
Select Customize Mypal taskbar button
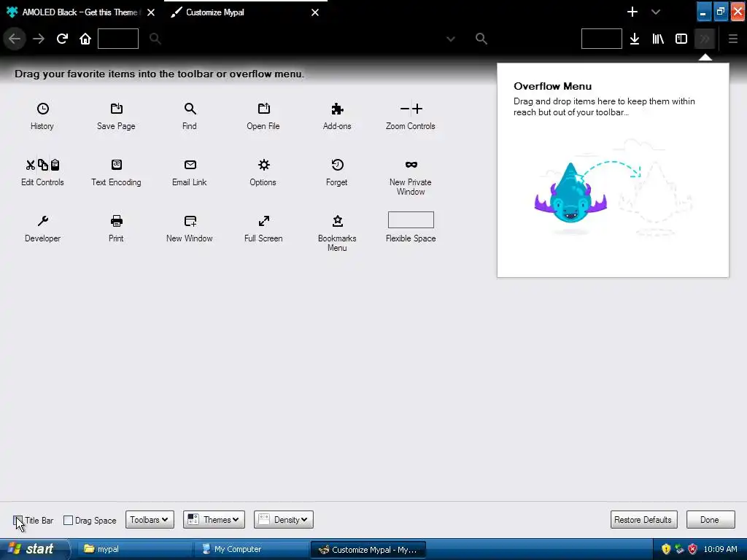click(x=368, y=549)
